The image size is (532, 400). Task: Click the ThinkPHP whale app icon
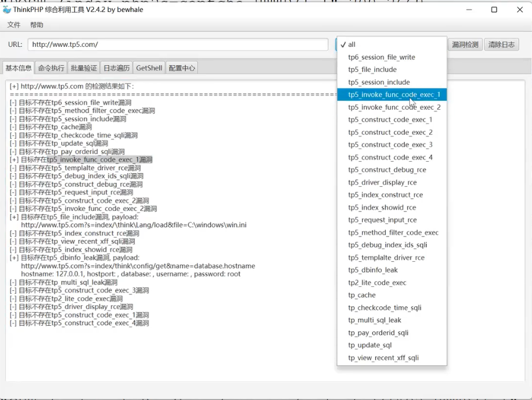6,10
